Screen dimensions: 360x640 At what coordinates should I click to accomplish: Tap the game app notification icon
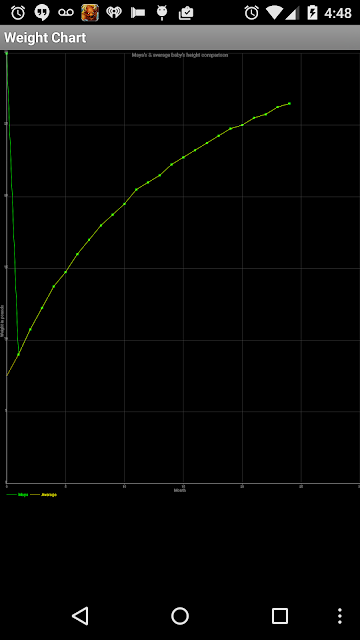click(x=90, y=13)
